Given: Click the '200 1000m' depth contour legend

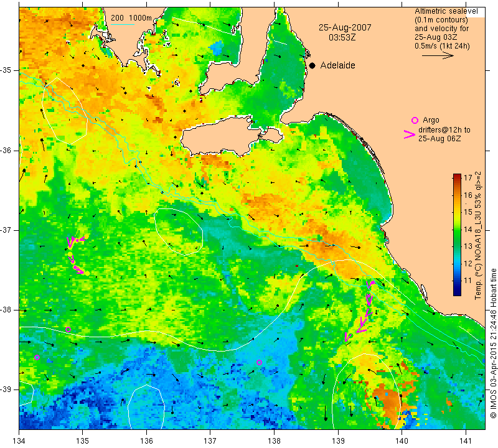Looking at the screenshot, I should [x=131, y=18].
